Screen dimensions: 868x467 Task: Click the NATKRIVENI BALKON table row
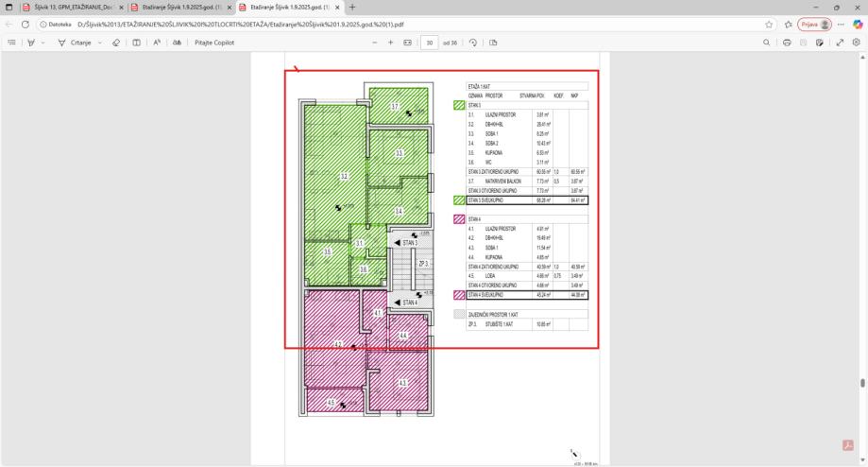coord(528,182)
